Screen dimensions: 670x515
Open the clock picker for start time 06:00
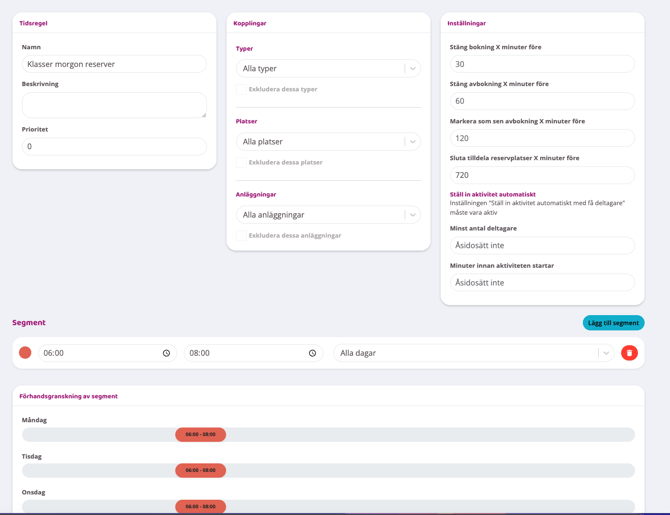pos(166,353)
